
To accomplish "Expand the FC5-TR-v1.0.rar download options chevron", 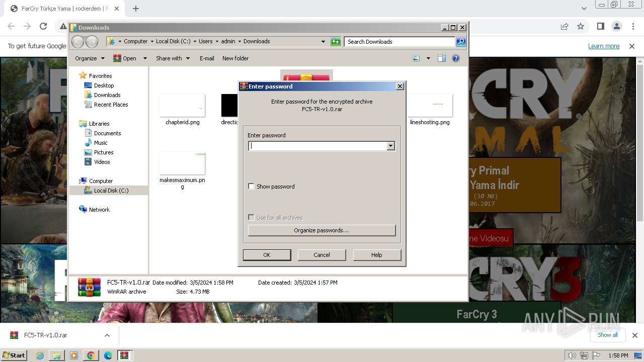I will [107, 335].
